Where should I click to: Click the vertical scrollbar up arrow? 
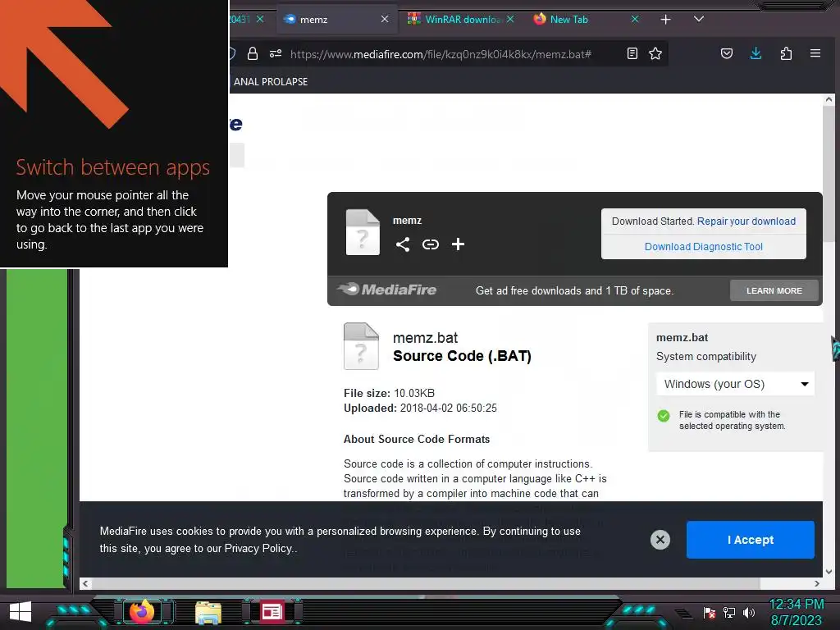tap(829, 99)
